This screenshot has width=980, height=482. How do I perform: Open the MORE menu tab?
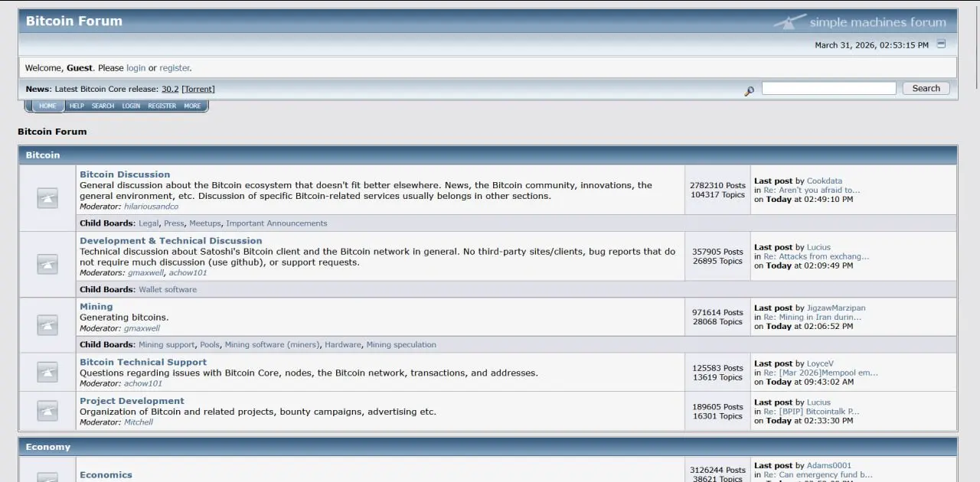(192, 106)
